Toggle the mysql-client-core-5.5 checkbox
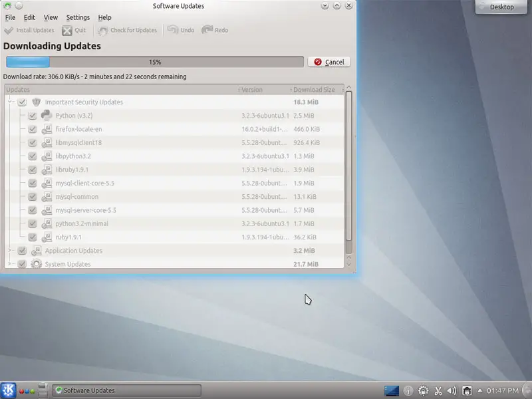The image size is (532, 399). tap(32, 184)
